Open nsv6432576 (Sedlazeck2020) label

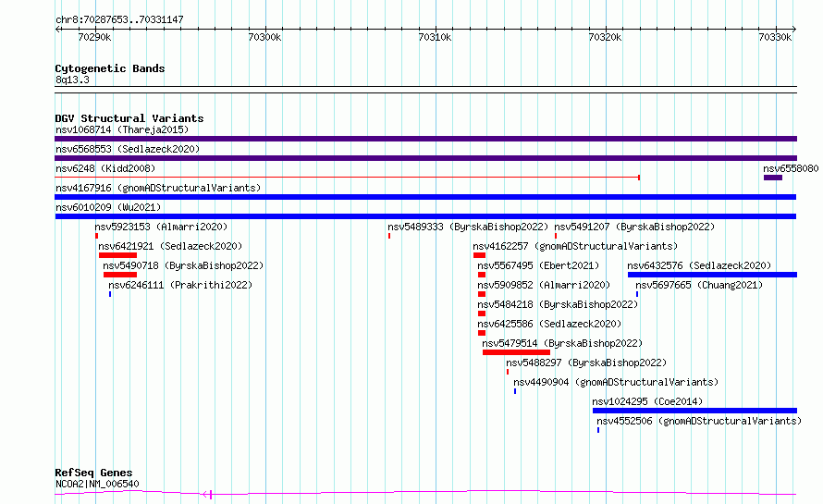pyautogui.click(x=699, y=265)
